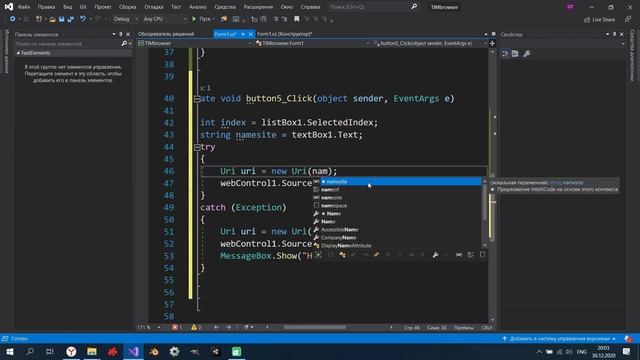Screen dimensions: 640x360
Task: Start debugging with the green Пуск button
Action: coord(202,19)
